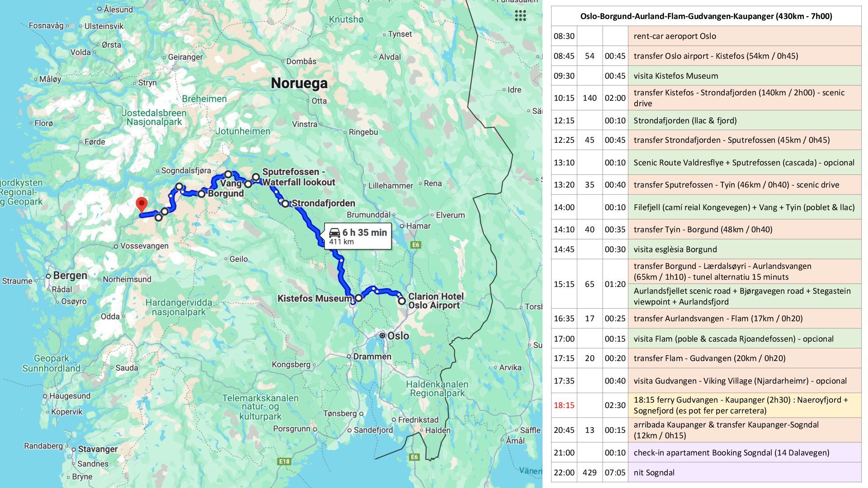
Task: Click the red 18:15 time cell
Action: tap(564, 405)
